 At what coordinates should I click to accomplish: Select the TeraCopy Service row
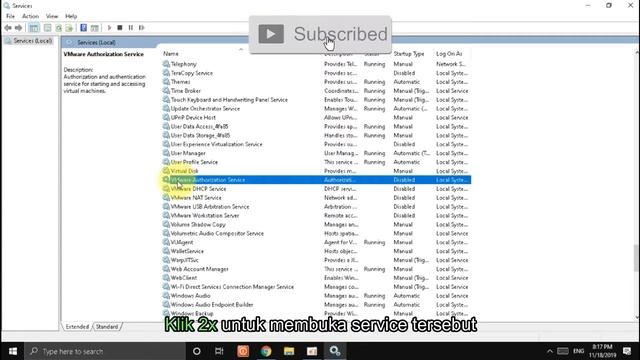pyautogui.click(x=316, y=73)
